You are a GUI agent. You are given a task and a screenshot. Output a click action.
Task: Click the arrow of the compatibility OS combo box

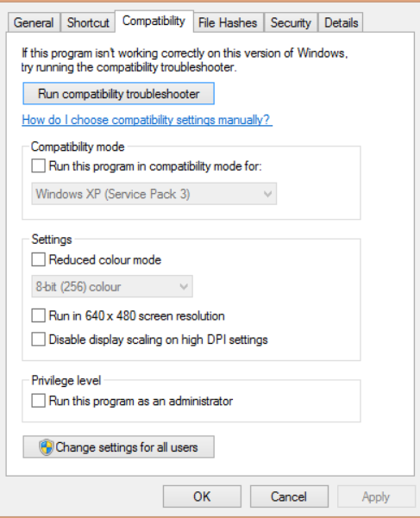[267, 194]
